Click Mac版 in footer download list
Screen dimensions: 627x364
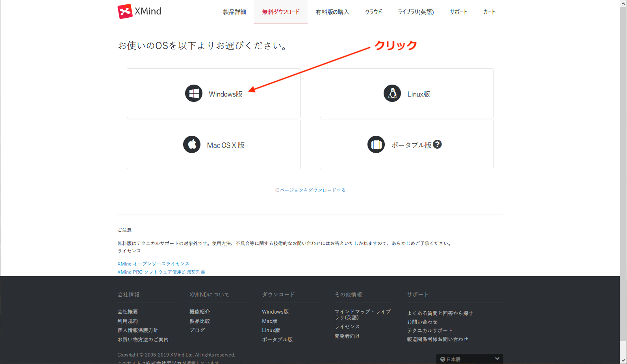pos(270,321)
